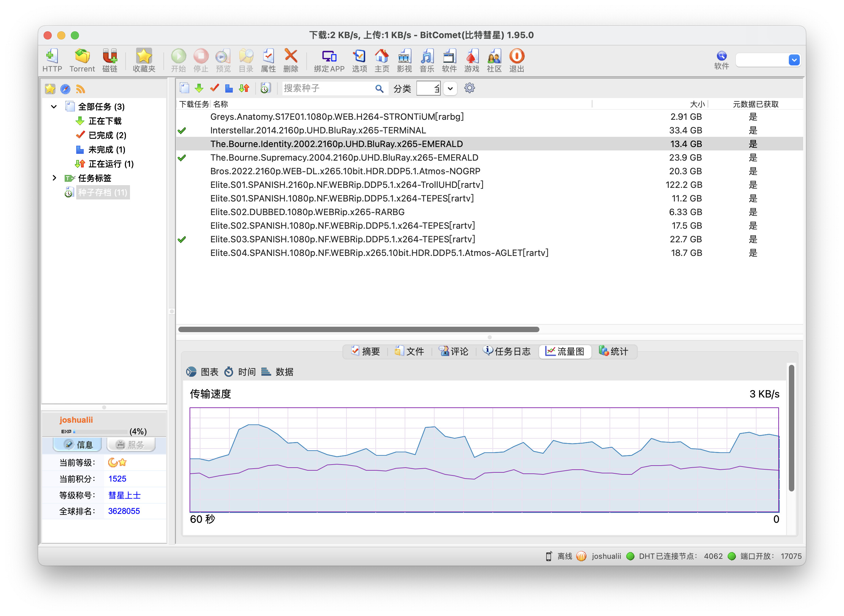This screenshot has height=616, width=844.
Task: Open the 分类 category dropdown arrow
Action: click(x=450, y=88)
